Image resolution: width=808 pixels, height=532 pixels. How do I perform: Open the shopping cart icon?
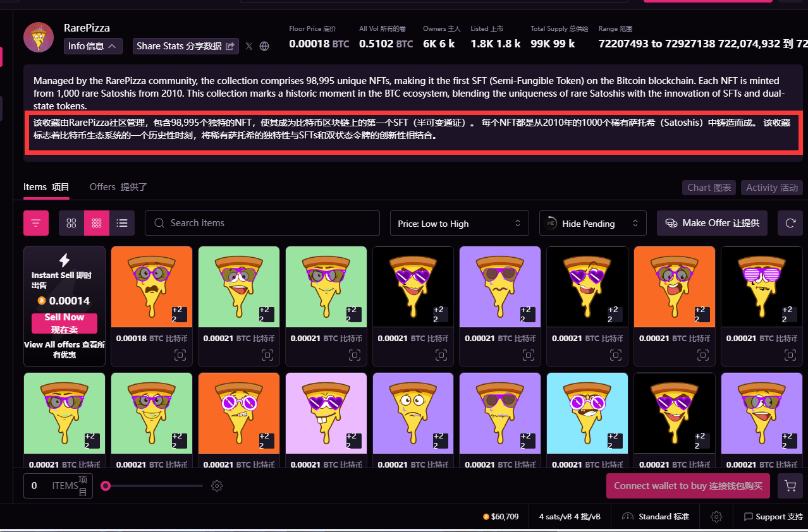click(790, 486)
